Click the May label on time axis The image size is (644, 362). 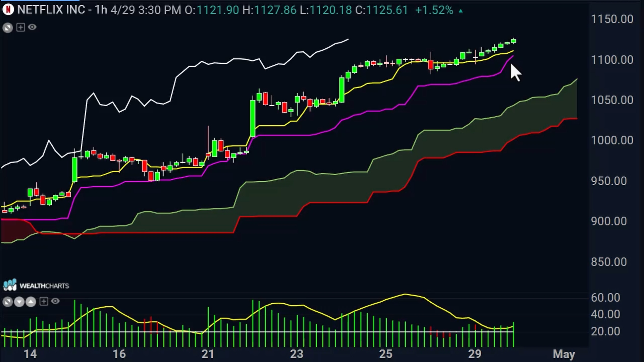point(564,354)
